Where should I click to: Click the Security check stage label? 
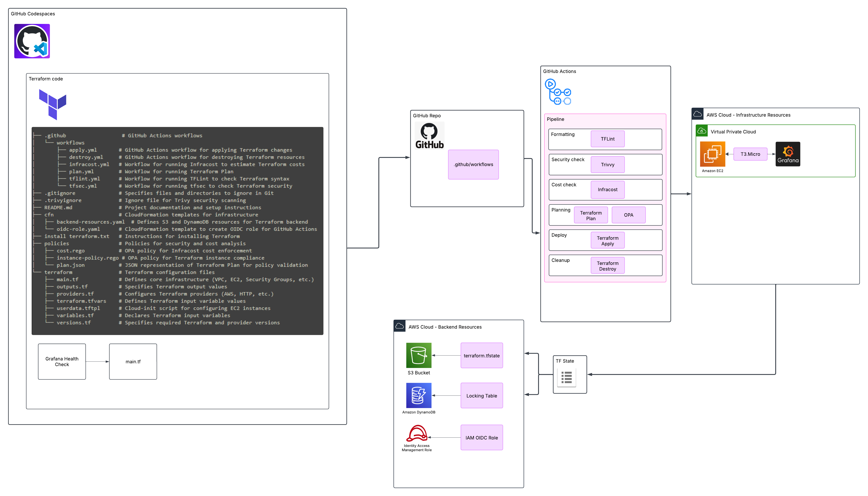click(x=568, y=160)
